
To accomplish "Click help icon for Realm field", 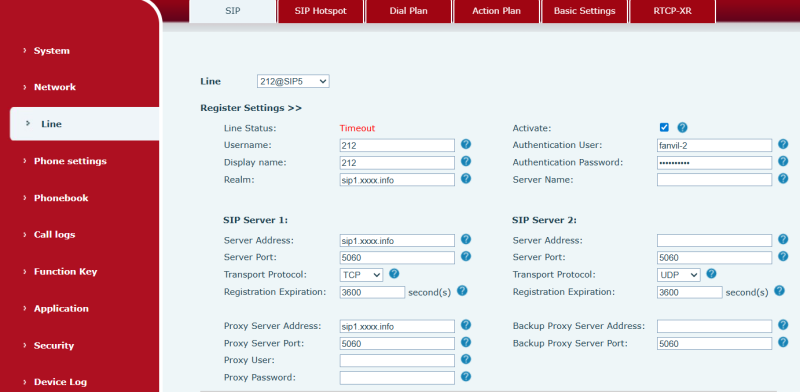I will tap(465, 179).
